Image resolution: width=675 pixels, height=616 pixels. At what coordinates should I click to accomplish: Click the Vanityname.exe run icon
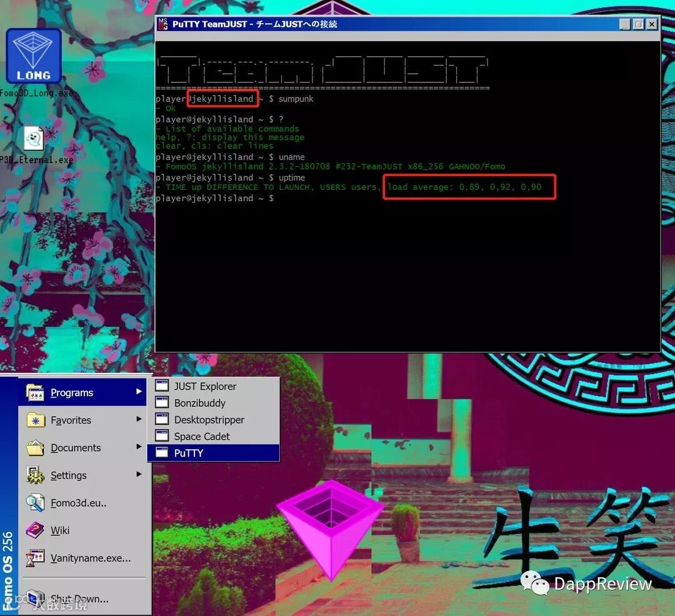35,558
